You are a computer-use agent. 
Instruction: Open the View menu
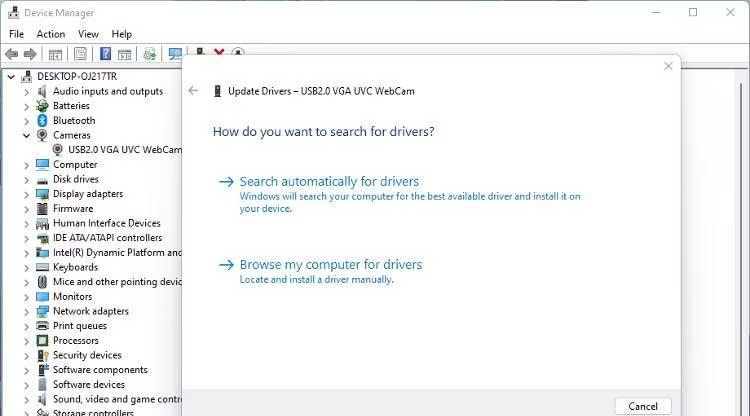88,34
